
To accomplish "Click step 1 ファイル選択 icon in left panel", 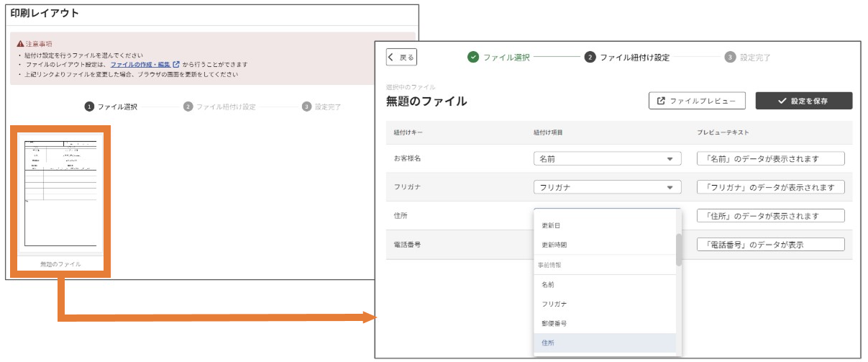I will [x=89, y=107].
